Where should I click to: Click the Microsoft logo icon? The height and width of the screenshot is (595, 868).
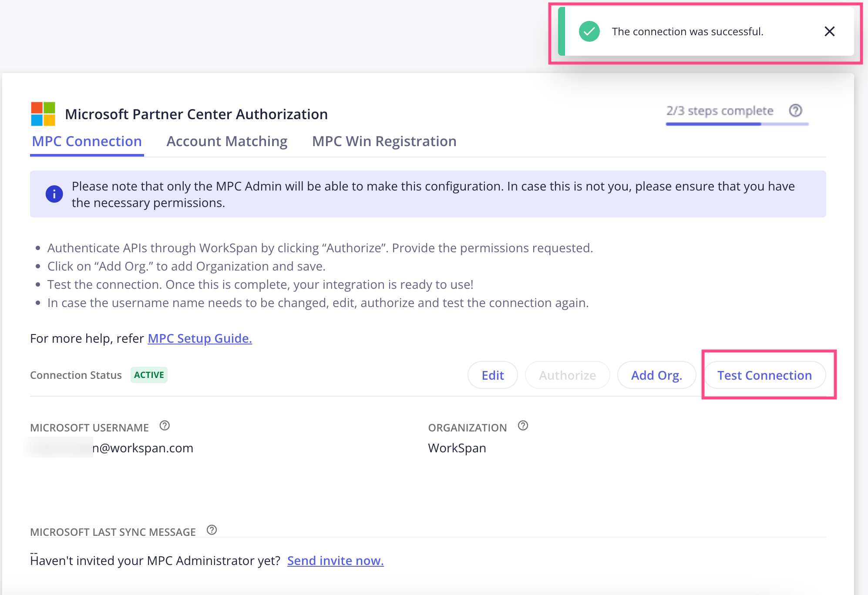click(43, 114)
